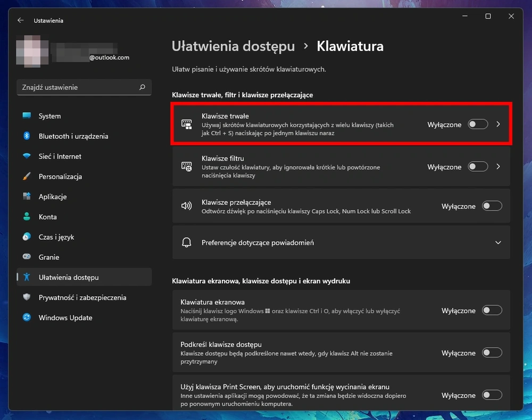The height and width of the screenshot is (420, 532).
Task: Click the bell icon for notification preferences
Action: [187, 242]
